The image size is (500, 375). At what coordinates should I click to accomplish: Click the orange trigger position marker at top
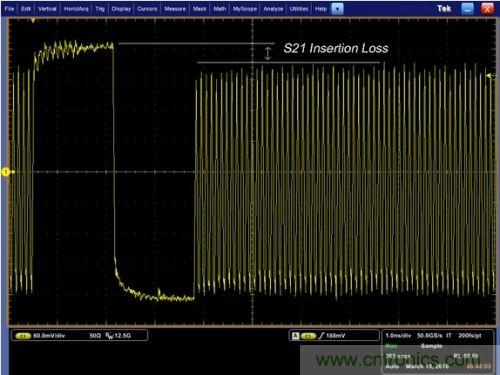pyautogui.click(x=33, y=21)
